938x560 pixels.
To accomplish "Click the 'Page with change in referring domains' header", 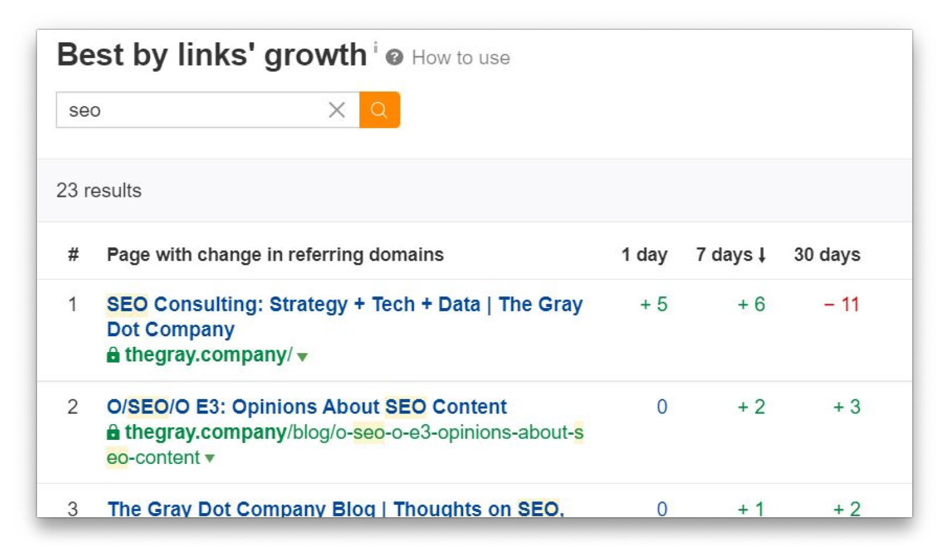I will pyautogui.click(x=276, y=254).
